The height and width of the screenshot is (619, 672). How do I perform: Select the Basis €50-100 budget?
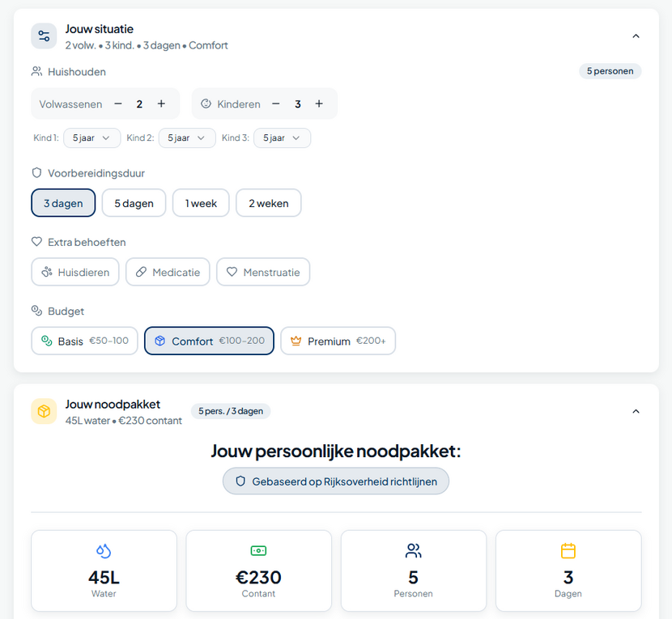(84, 341)
